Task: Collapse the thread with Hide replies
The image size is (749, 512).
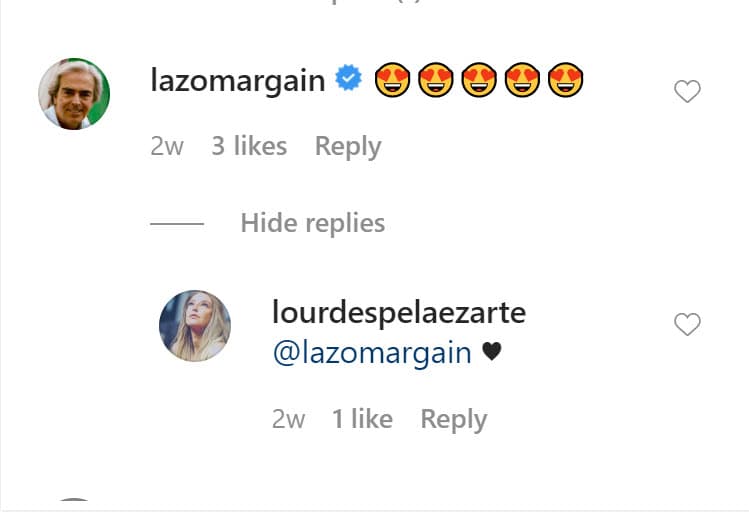Action: [313, 223]
